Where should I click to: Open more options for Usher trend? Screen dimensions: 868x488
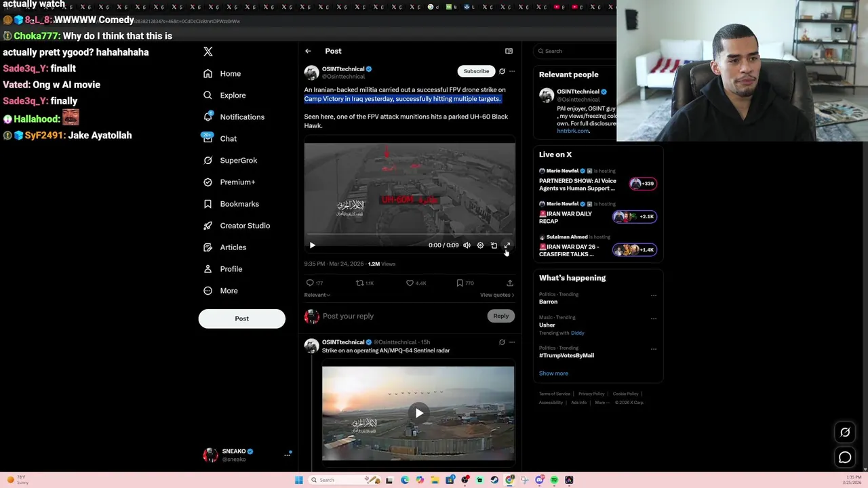(654, 319)
